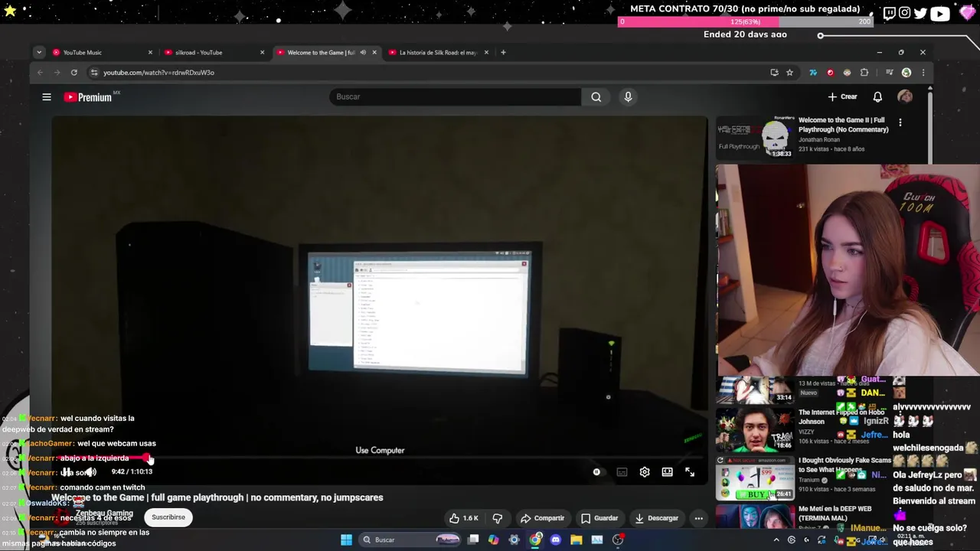The image size is (980, 551).
Task: Download video with Descargar button
Action: 657,518
